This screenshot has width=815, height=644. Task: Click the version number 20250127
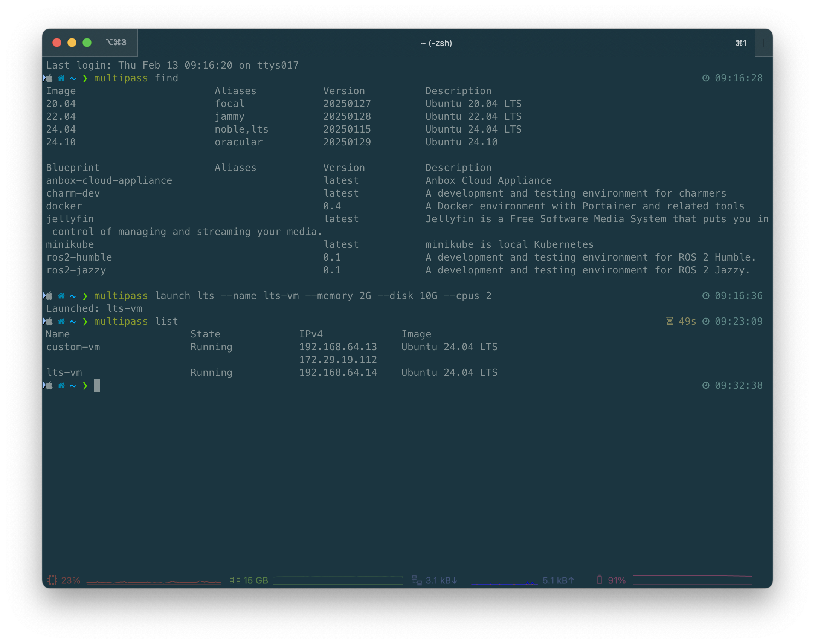(x=347, y=104)
